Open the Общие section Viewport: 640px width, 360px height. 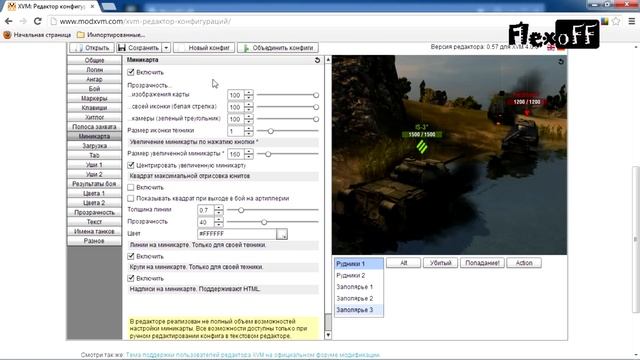tap(94, 60)
